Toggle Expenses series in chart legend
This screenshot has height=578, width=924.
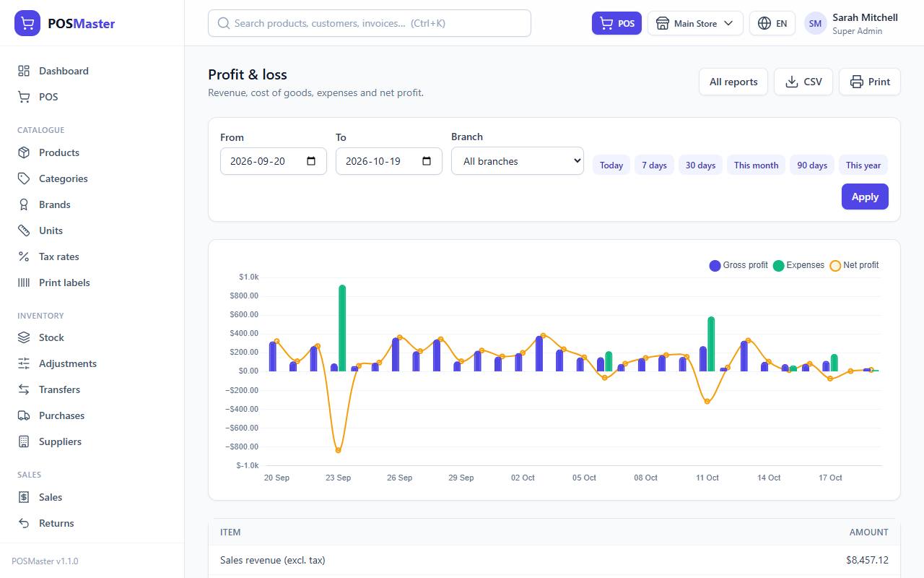pyautogui.click(x=798, y=265)
